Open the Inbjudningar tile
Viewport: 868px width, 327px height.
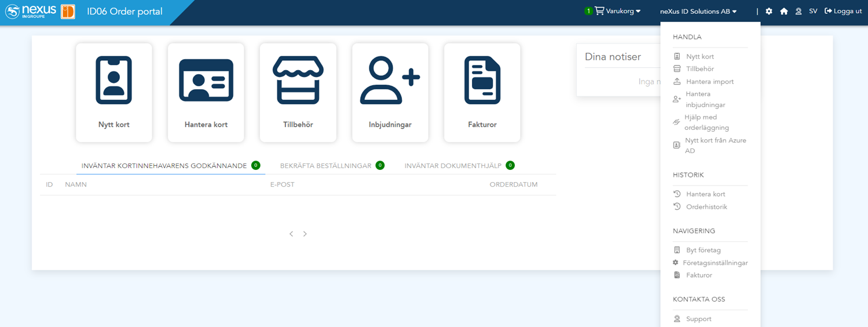click(390, 93)
